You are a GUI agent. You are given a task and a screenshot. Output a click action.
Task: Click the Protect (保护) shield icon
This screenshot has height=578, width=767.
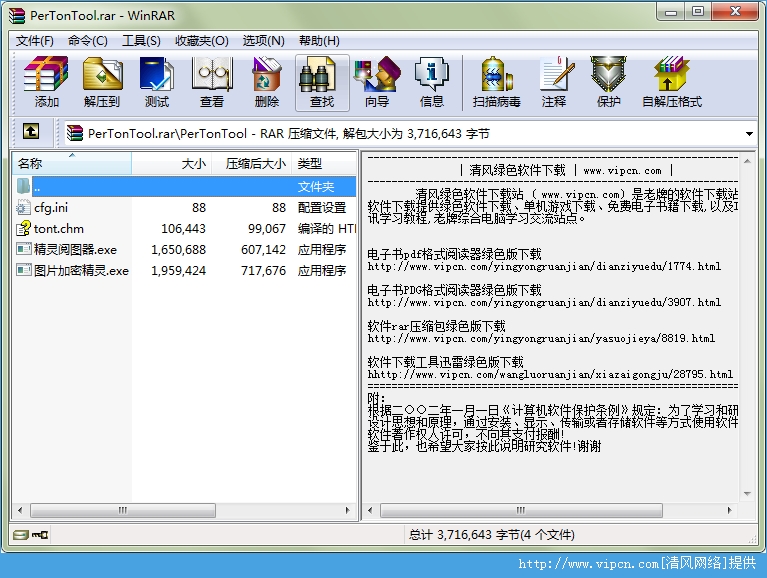[608, 74]
